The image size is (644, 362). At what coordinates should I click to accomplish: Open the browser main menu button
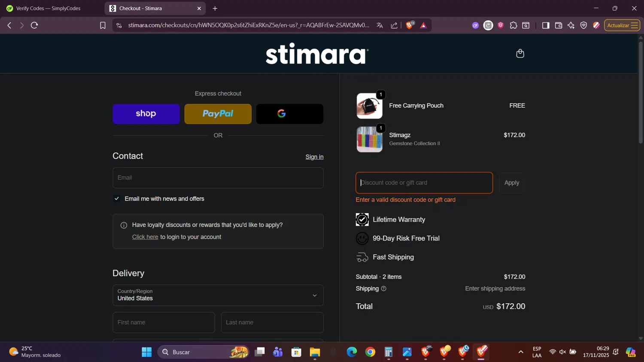[634, 25]
